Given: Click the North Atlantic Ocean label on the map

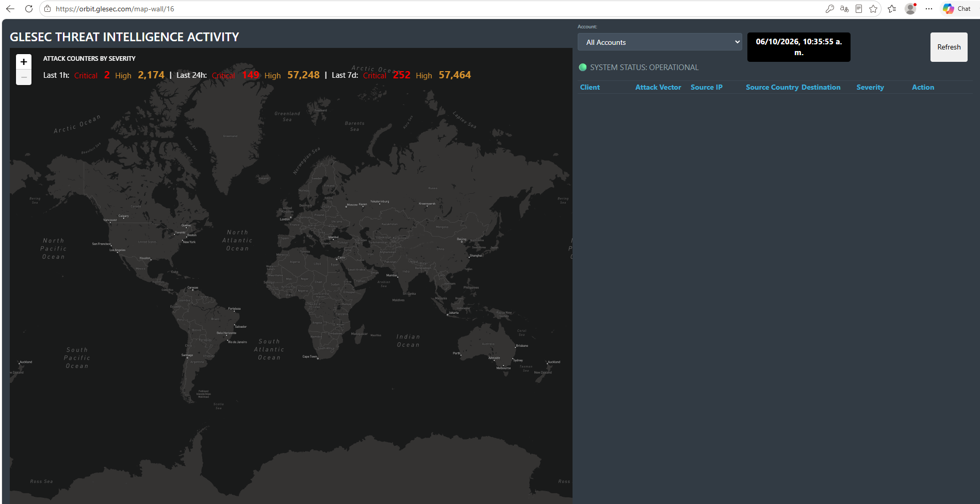Looking at the screenshot, I should tap(237, 241).
